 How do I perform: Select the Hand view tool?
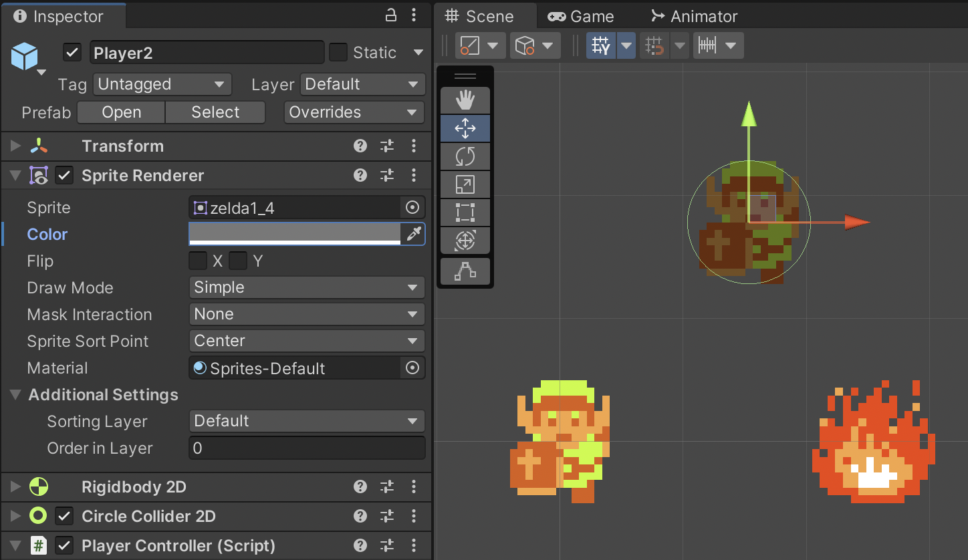465,101
